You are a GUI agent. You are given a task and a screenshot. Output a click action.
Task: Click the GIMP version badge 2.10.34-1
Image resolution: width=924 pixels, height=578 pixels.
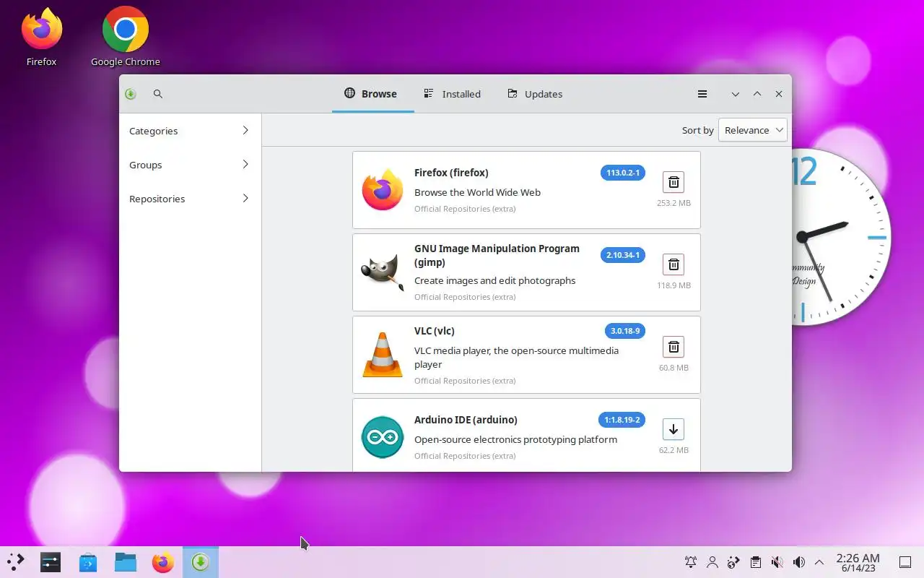click(x=623, y=255)
